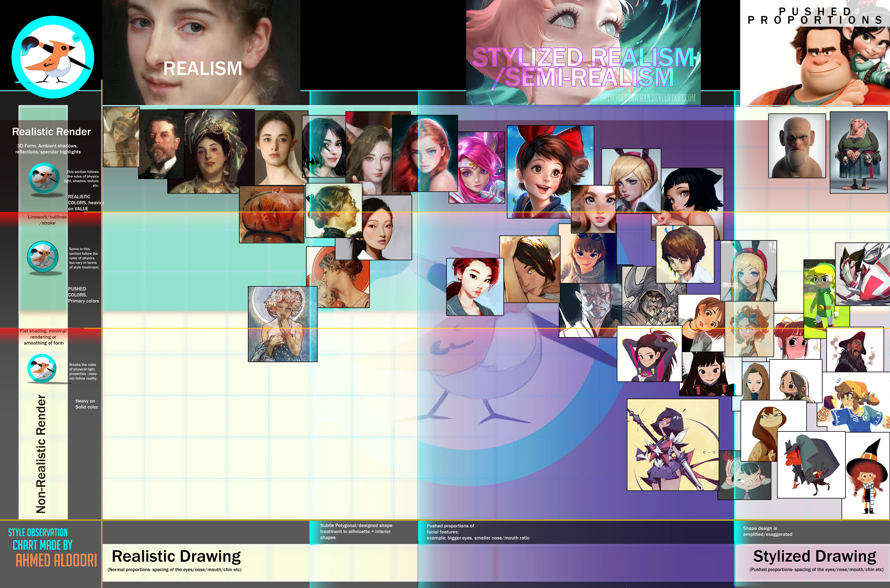Choose the dark-haired boy resting head on arm
Image resolution: width=890 pixels, height=588 pixels.
coord(530,269)
